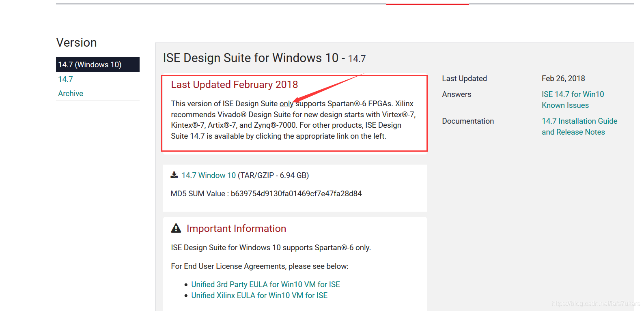Click the Answers label
Viewport: 644px width, 311px height.
click(x=457, y=94)
